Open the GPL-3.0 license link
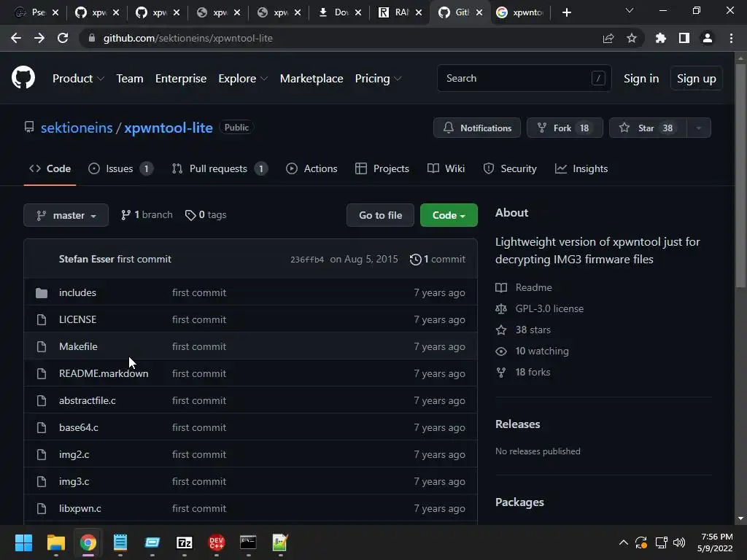Viewport: 747px width, 560px height. (549, 308)
